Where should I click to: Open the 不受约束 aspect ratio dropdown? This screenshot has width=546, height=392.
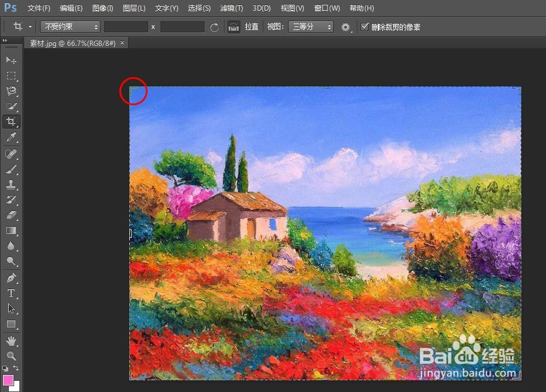tap(70, 27)
